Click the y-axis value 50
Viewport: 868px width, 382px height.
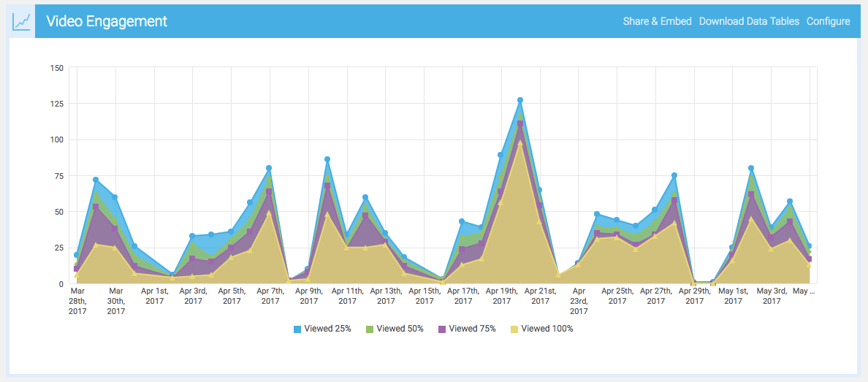pyautogui.click(x=59, y=212)
